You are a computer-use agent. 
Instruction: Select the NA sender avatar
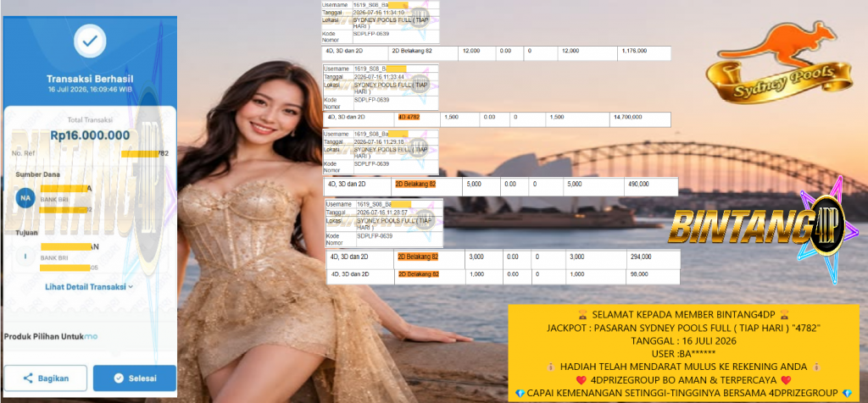coord(25,197)
